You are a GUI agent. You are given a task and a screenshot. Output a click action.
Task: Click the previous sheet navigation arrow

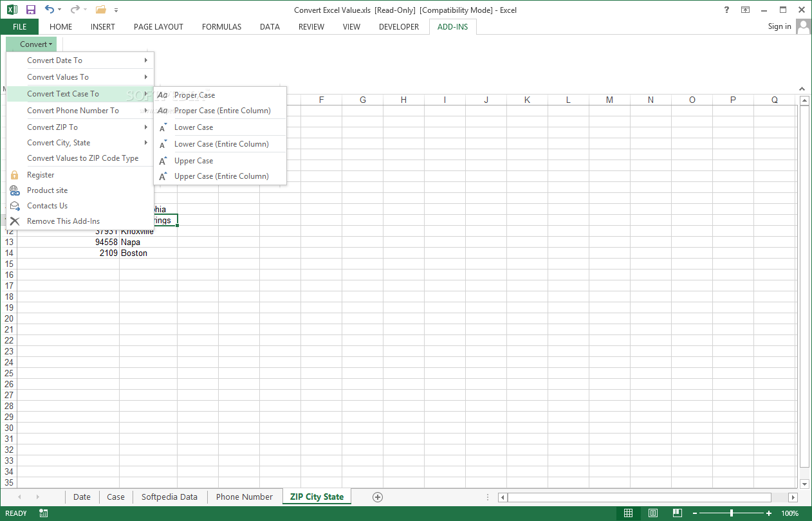(19, 497)
